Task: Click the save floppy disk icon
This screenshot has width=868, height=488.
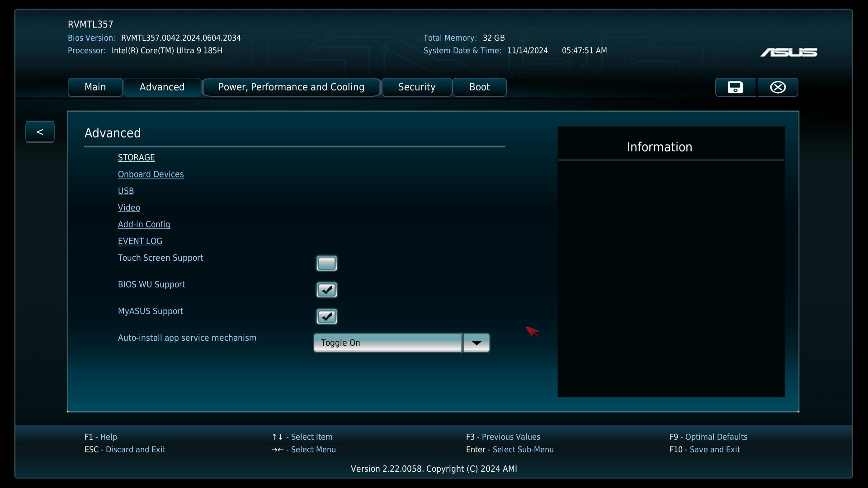Action: click(x=735, y=87)
